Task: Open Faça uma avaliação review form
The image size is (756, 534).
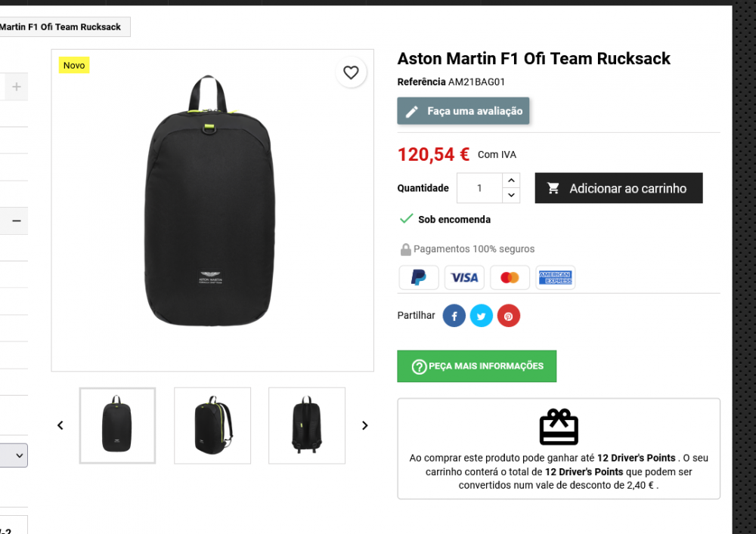Action: pos(463,110)
